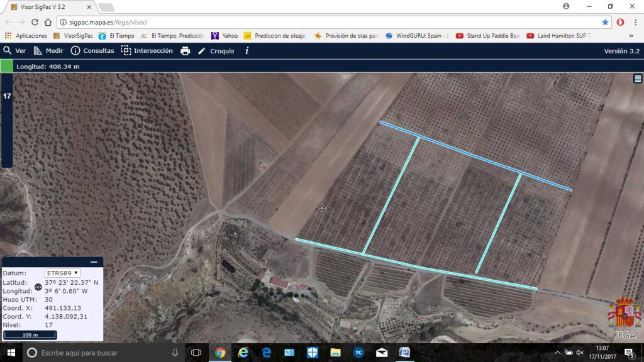Image resolution: width=644 pixels, height=362 pixels.
Task: Open the VisorSigPac bookmark
Action: click(x=73, y=36)
